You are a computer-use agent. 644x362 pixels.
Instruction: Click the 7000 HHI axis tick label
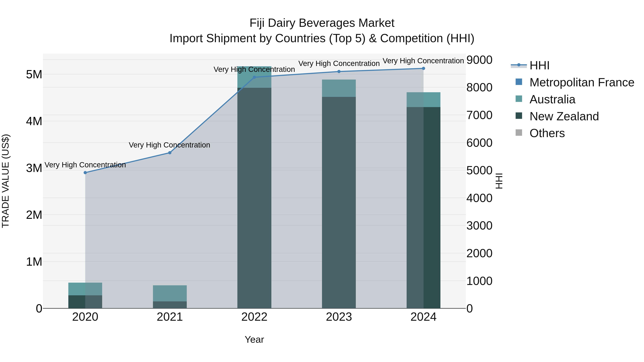coord(479,115)
